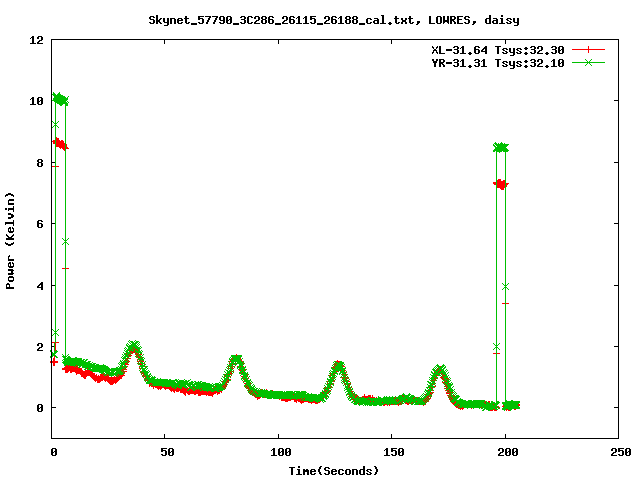Click the green calibration spike top near 200 seconds
This screenshot has height=480, width=640.
(501, 147)
